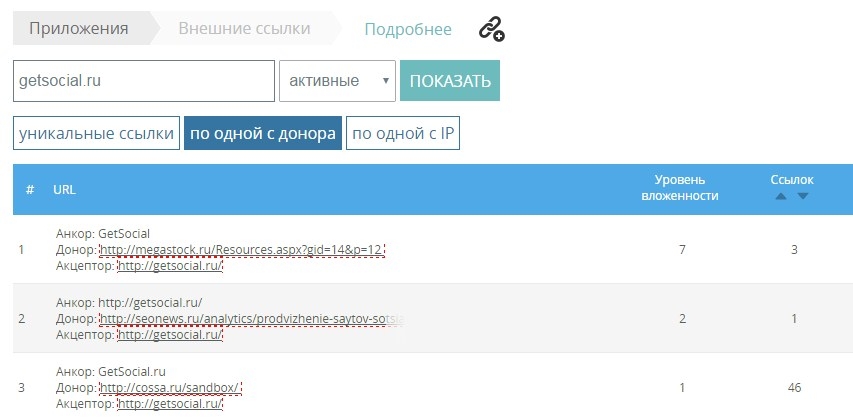Viewport: 853px width, 420px height.
Task: Open the 'активные' status dropdown
Action: coord(336,81)
